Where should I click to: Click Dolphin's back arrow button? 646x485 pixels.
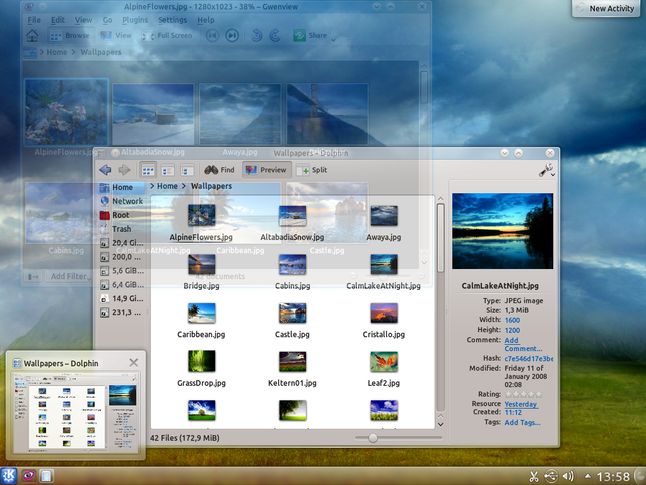105,170
